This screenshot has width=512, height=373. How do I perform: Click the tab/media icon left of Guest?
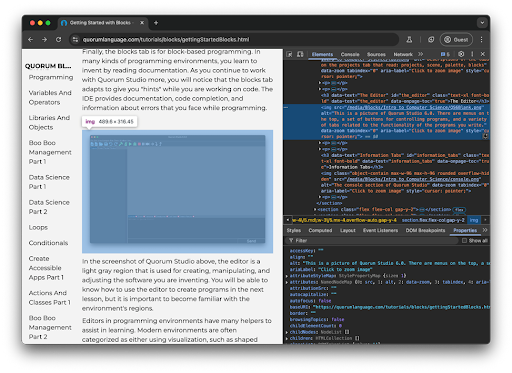(x=431, y=40)
